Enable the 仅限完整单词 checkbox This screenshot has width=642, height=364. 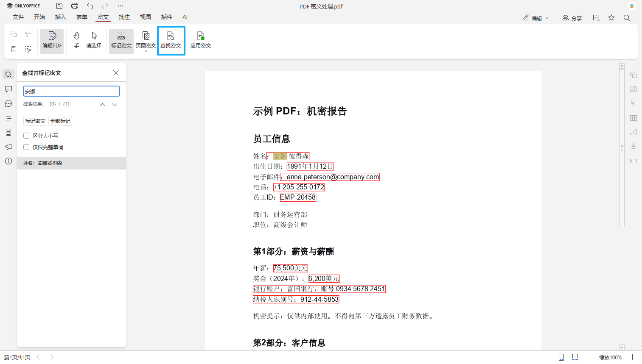pos(26,147)
